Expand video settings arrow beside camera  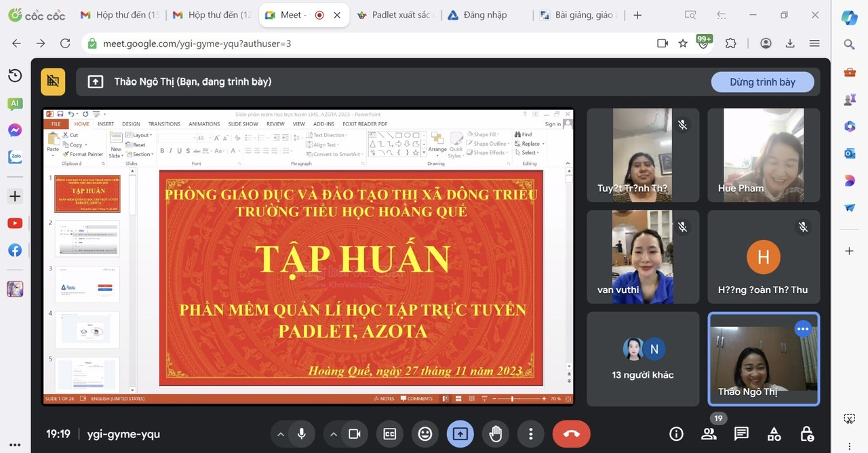333,434
